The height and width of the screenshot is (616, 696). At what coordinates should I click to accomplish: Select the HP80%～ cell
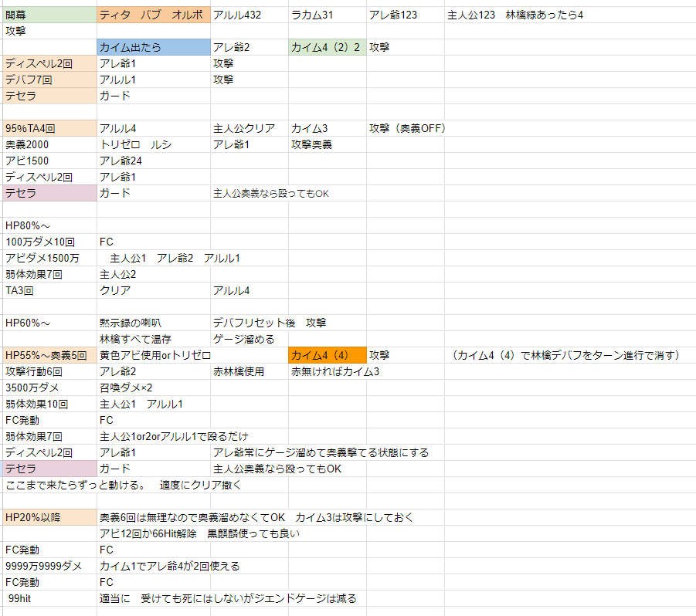point(49,225)
